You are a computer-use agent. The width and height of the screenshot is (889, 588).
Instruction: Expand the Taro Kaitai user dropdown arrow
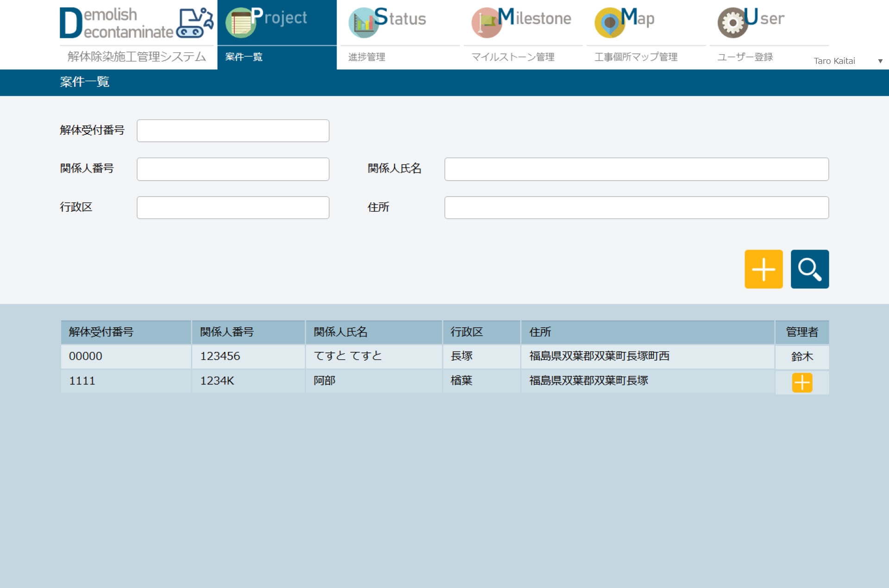[x=880, y=61]
